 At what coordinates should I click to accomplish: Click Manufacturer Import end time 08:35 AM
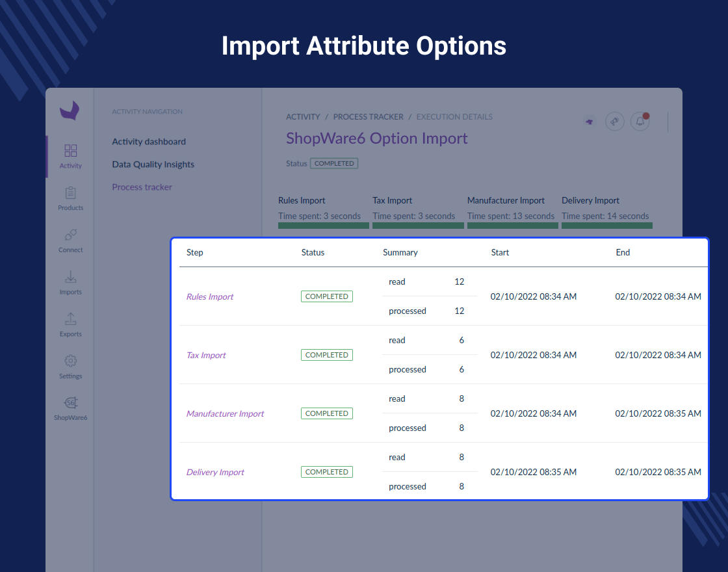point(658,413)
